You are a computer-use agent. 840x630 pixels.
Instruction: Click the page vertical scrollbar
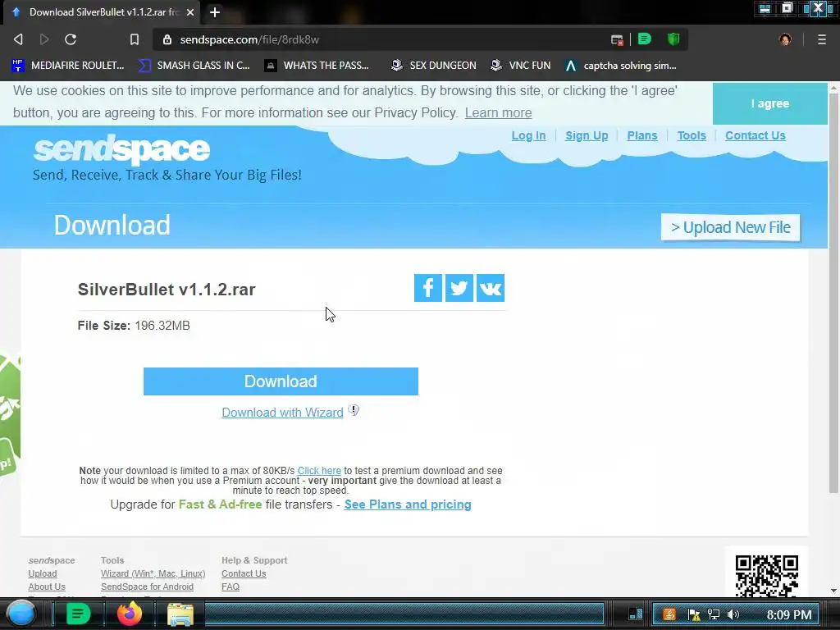(x=833, y=292)
